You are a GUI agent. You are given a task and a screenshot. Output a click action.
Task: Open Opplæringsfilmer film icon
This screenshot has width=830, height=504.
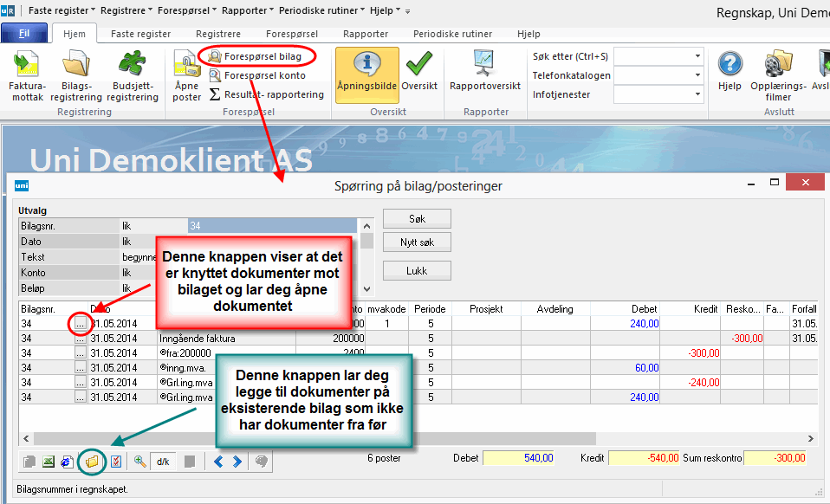point(778,75)
